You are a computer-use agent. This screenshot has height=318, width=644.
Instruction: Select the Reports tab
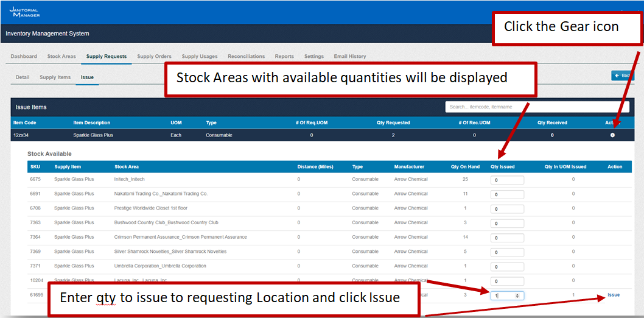[284, 57]
